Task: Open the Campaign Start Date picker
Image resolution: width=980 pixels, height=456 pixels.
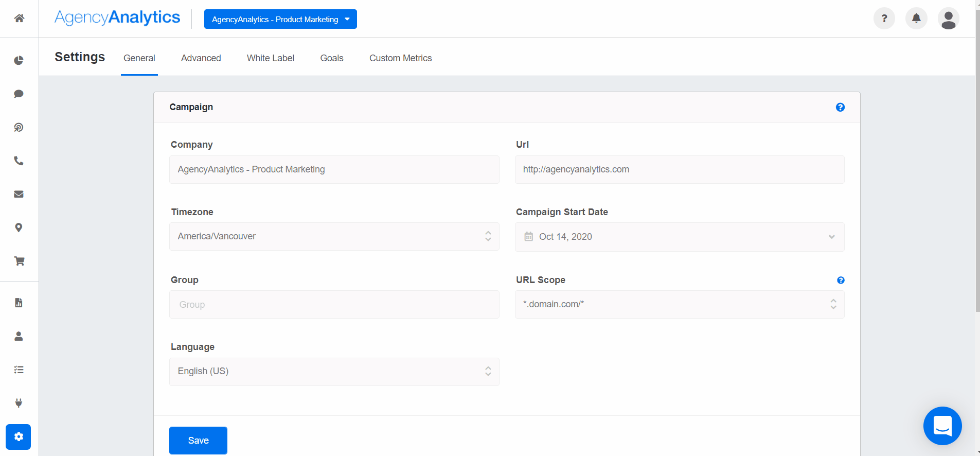Action: pos(679,237)
